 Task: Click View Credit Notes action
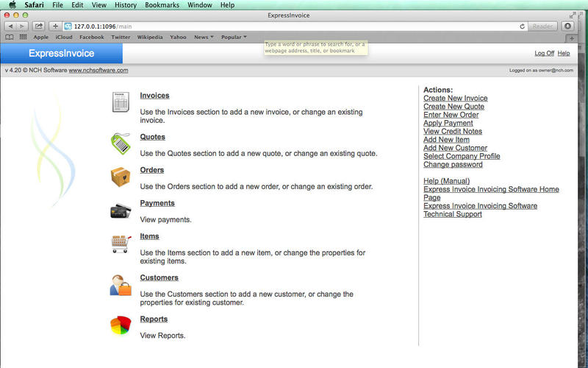point(453,131)
